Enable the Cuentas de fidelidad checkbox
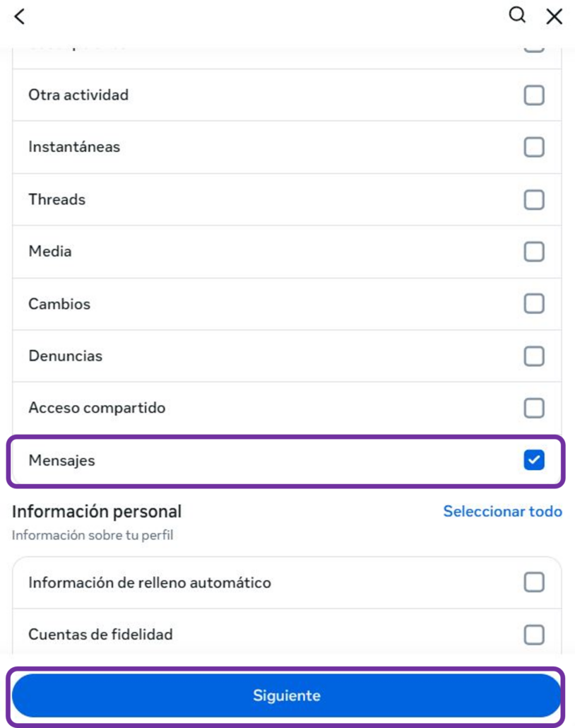The height and width of the screenshot is (728, 575). (x=535, y=635)
